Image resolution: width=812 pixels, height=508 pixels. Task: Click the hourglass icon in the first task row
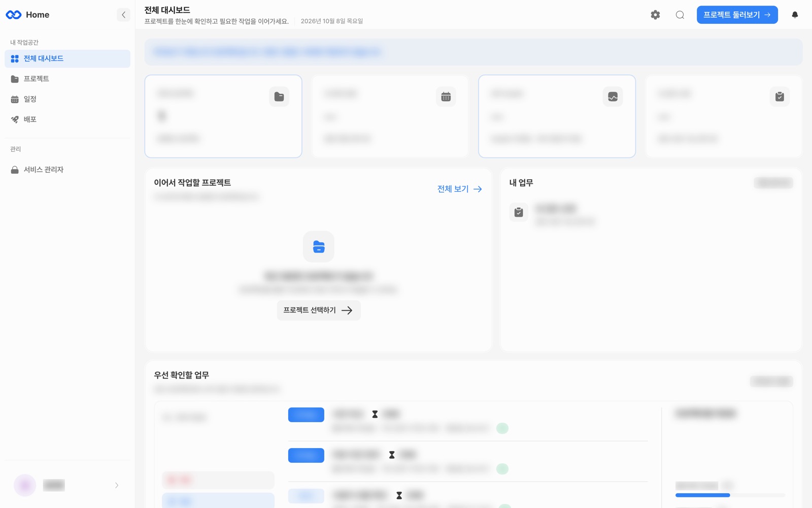[x=375, y=415]
